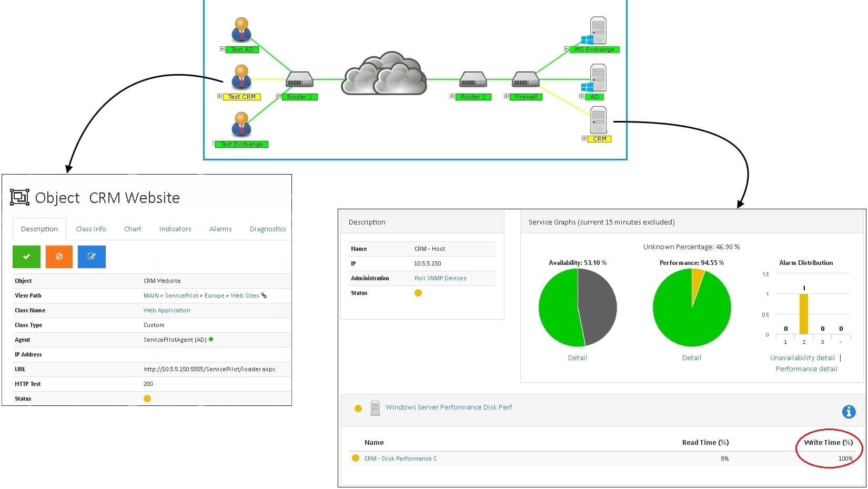Switch to the Indicators tab

[x=175, y=229]
